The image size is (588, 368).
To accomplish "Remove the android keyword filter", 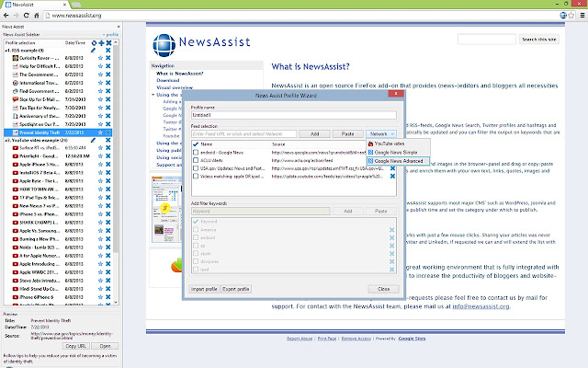I will click(392, 237).
